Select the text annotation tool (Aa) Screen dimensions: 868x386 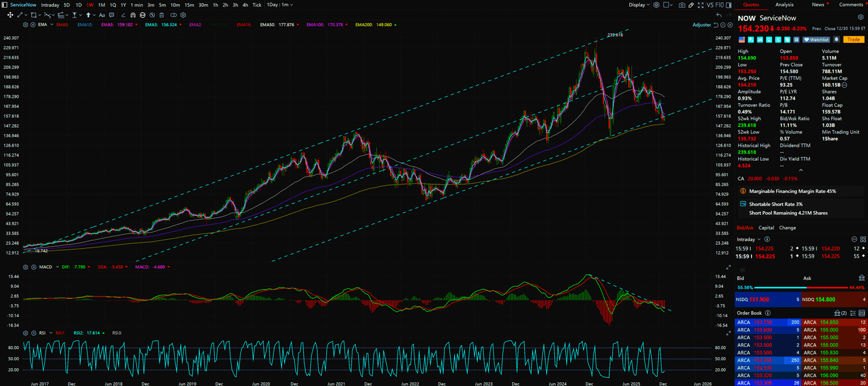tap(102, 15)
